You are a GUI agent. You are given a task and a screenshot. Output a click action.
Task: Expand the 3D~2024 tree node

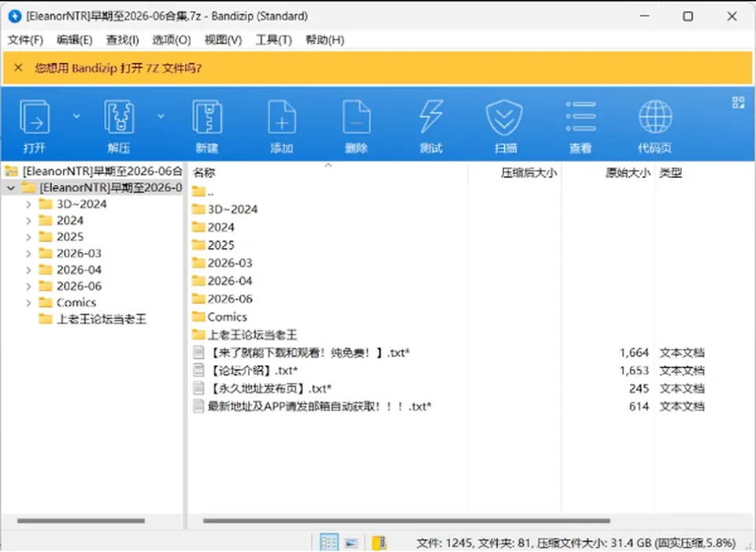tap(28, 204)
